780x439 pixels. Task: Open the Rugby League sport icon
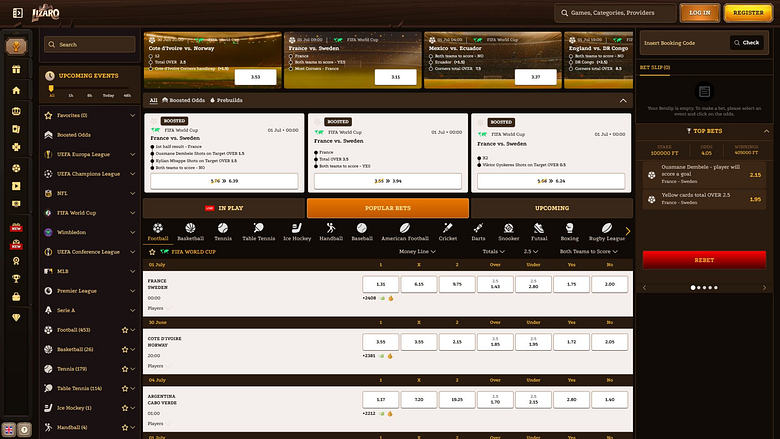(606, 232)
